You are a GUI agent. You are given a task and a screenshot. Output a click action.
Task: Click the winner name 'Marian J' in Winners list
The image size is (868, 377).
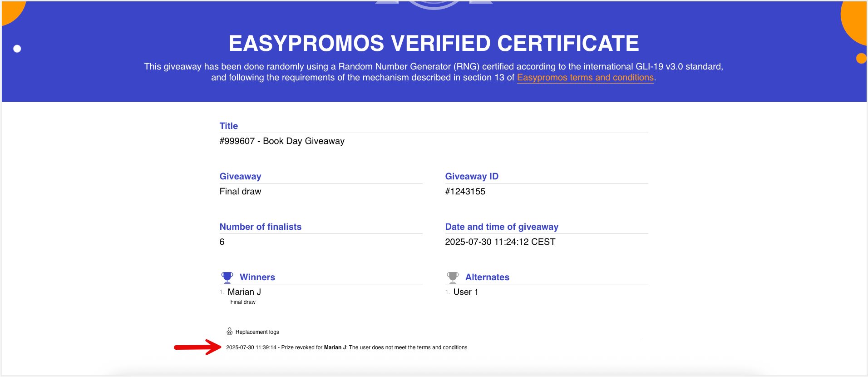(x=244, y=292)
